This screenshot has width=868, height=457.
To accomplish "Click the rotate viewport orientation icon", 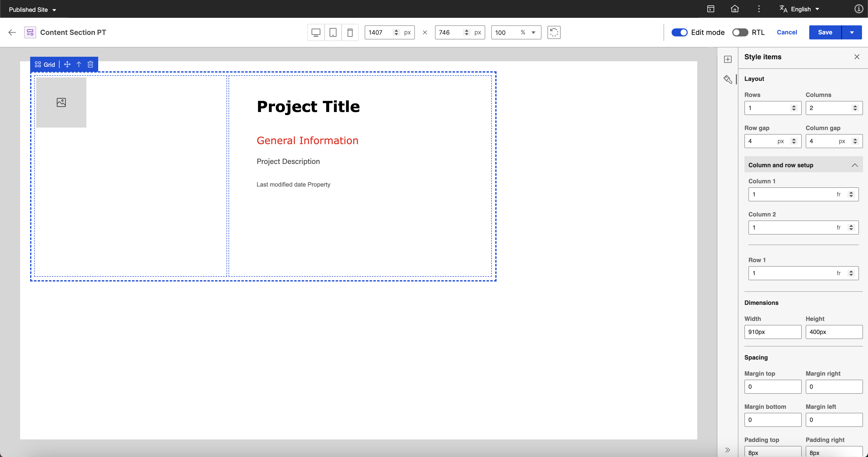I will click(x=554, y=32).
